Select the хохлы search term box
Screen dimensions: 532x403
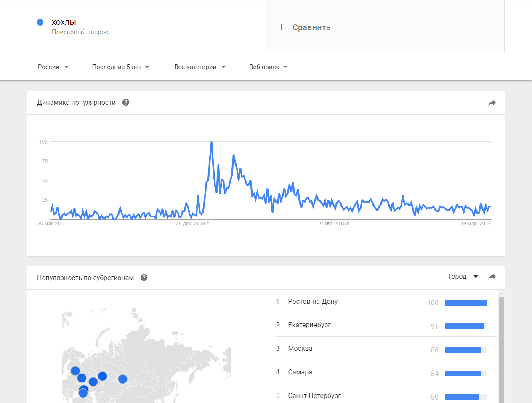(64, 23)
